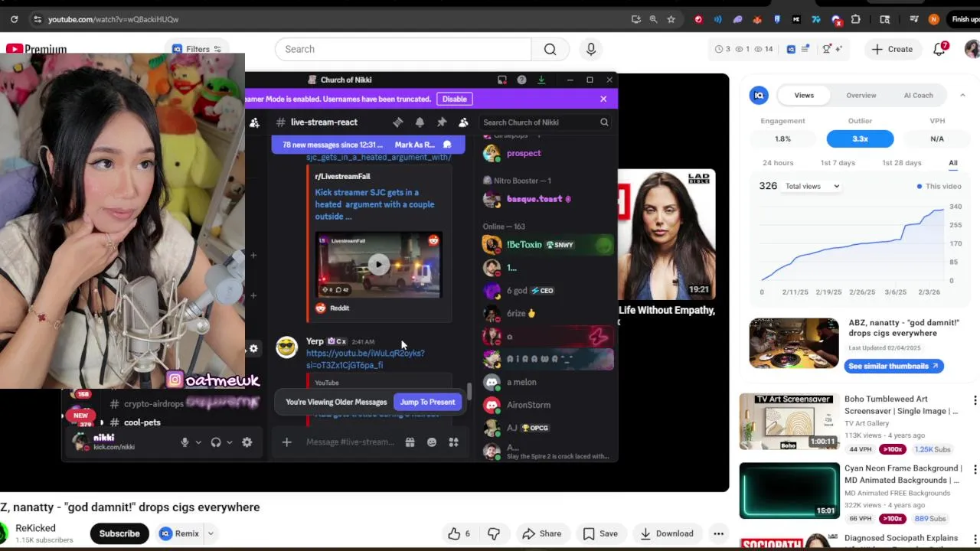Screen dimensions: 980x551
Task: Toggle Discord member list icon
Action: (463, 122)
